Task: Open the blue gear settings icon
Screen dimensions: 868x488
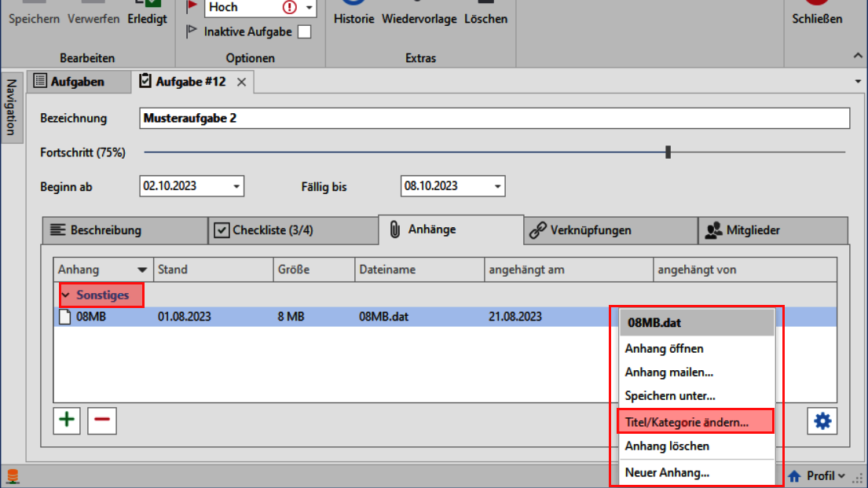Action: tap(822, 422)
